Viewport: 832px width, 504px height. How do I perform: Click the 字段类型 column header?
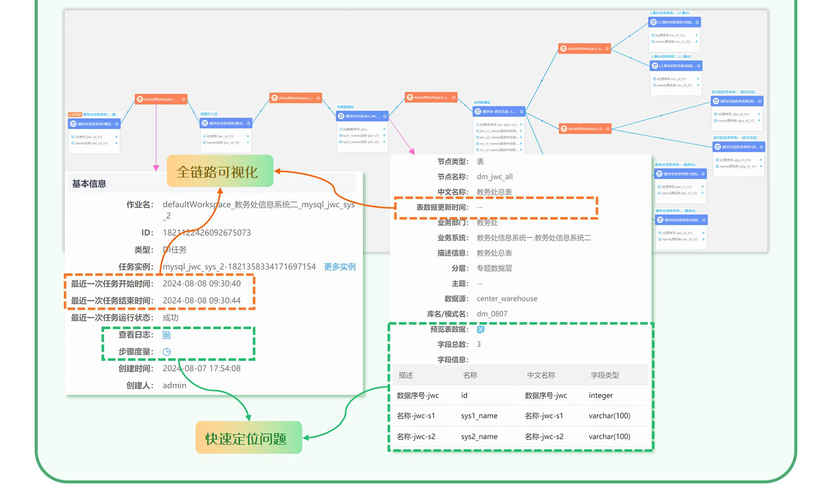(x=604, y=375)
